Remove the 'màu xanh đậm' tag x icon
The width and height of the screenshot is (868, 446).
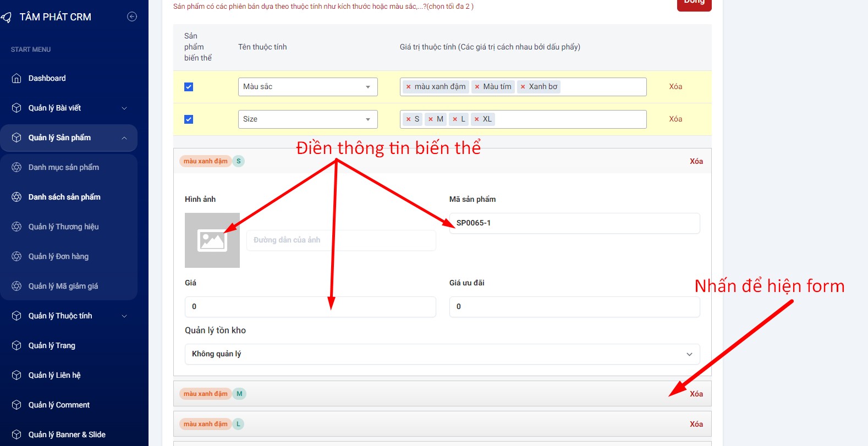pyautogui.click(x=408, y=87)
